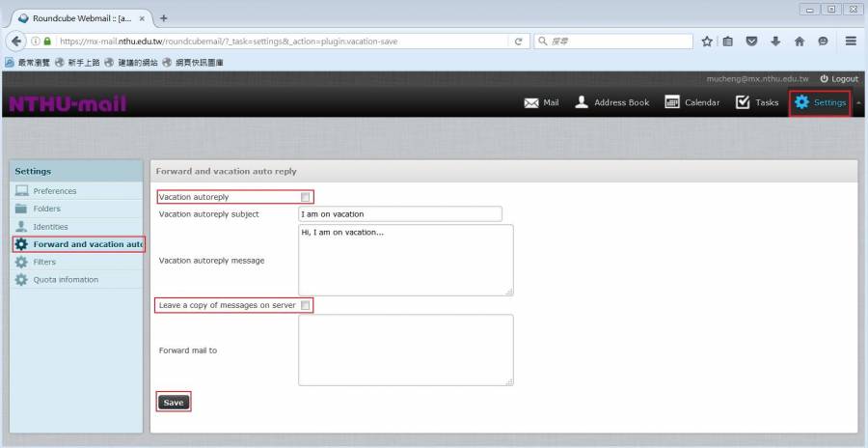Click the Save button
The image size is (868, 448).
(174, 403)
